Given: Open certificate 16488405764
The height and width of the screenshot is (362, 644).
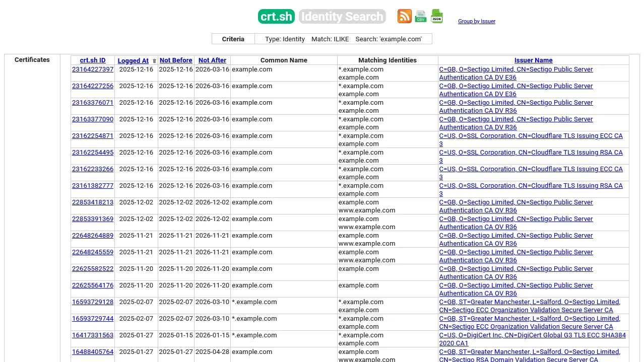Looking at the screenshot, I should [x=92, y=352].
